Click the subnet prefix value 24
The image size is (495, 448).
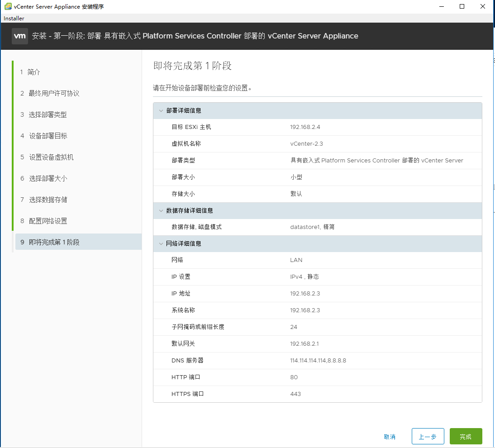coord(294,327)
